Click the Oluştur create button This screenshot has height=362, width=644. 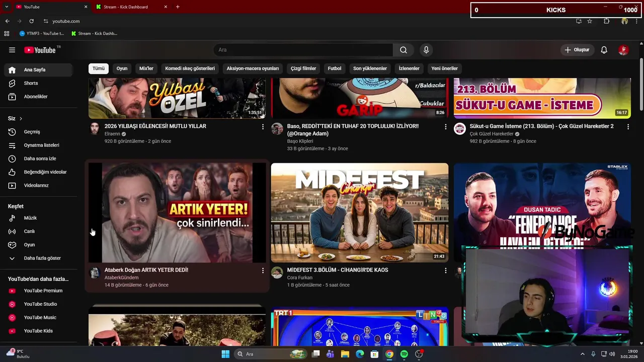[x=578, y=50]
